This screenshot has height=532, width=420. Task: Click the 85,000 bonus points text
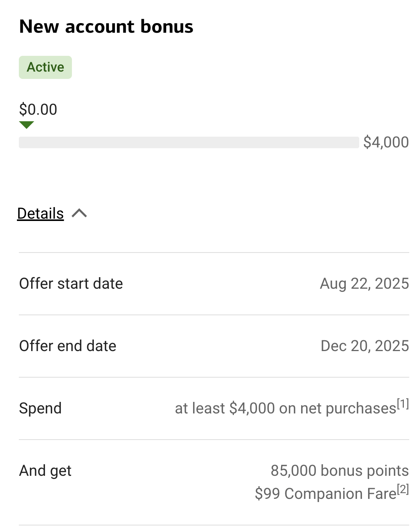point(340,471)
